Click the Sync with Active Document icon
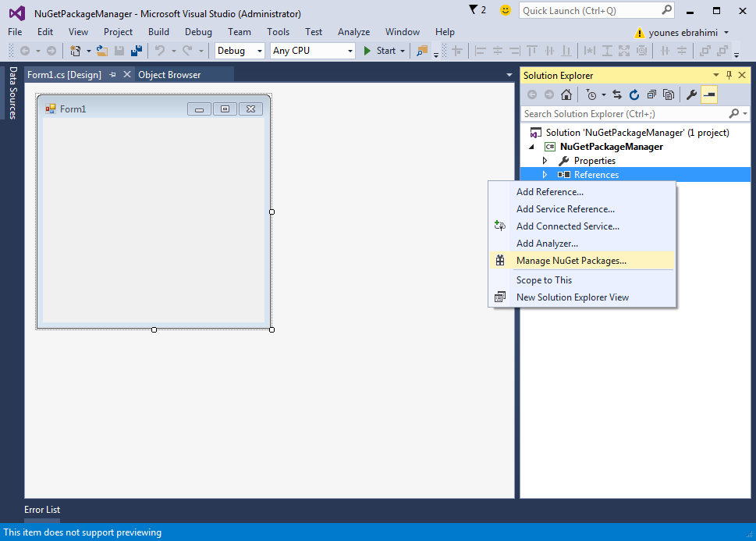756x541 pixels. click(x=616, y=95)
